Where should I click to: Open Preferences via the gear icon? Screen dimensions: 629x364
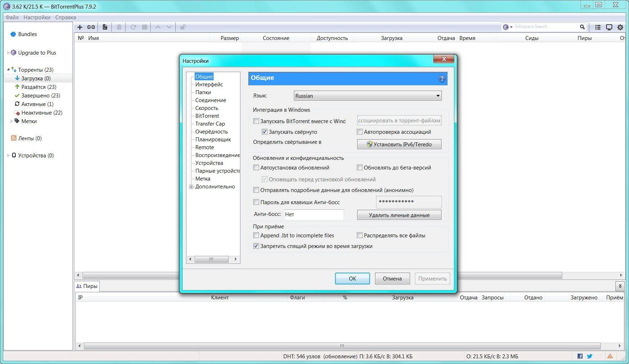pos(620,27)
